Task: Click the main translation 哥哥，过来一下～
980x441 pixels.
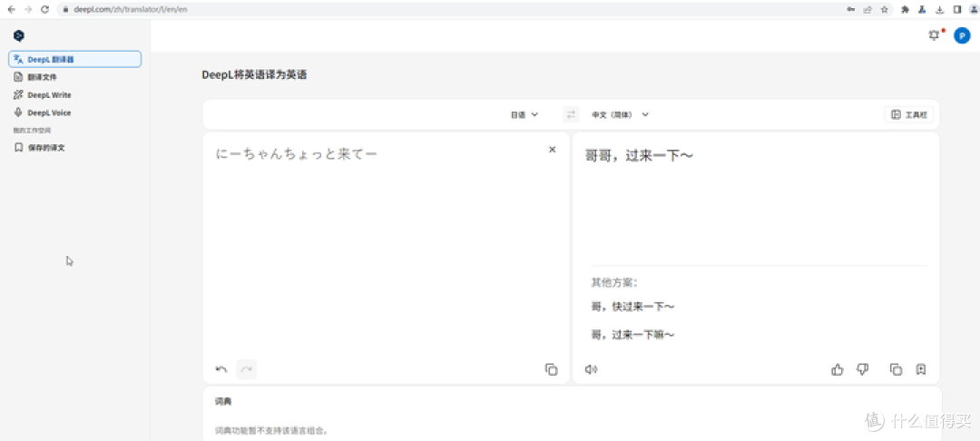Action: (x=639, y=155)
